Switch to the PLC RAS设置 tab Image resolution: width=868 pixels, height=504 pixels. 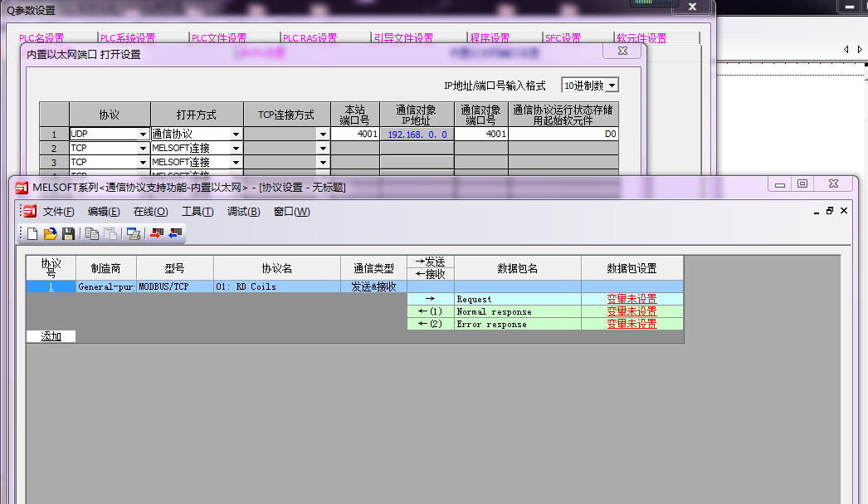[310, 38]
